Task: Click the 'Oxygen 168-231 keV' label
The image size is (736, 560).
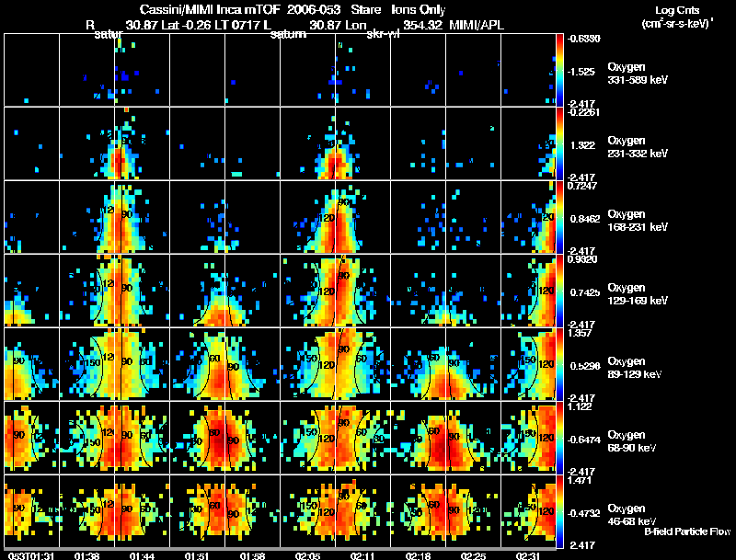Action: 638,221
